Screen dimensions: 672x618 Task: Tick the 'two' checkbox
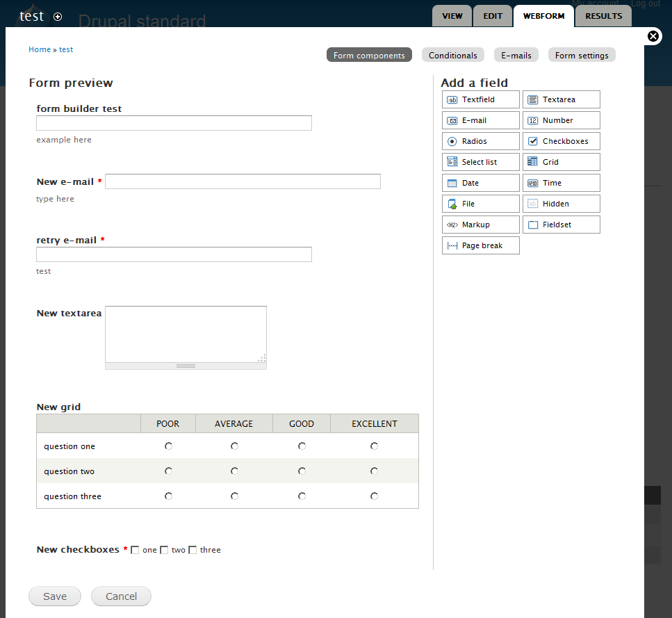[x=164, y=550]
